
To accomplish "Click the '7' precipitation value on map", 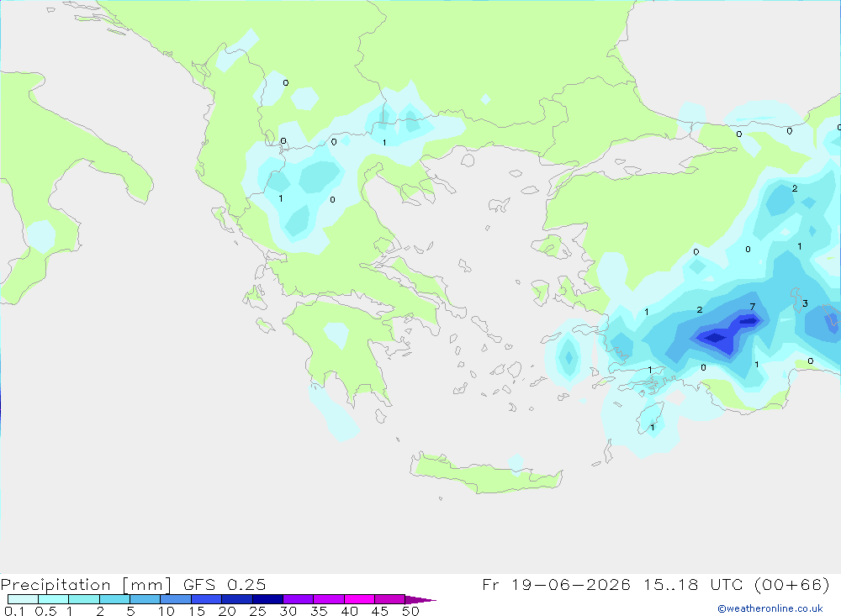I will pos(753,307).
